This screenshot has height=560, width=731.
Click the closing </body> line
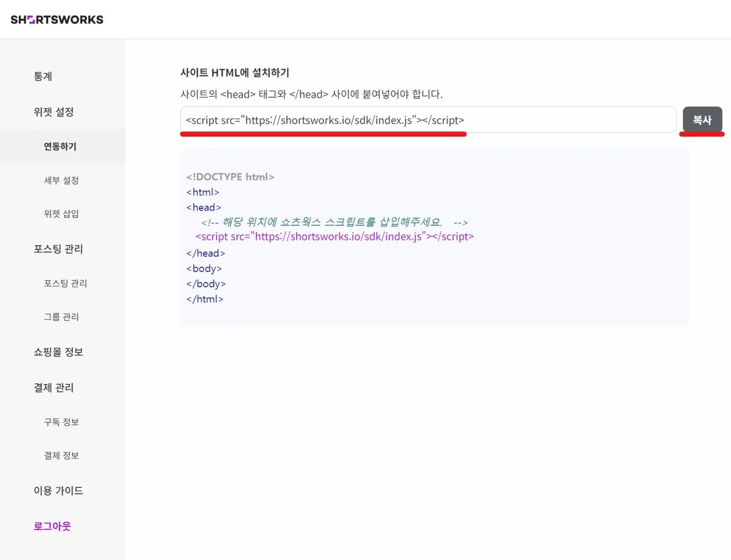[x=207, y=284]
